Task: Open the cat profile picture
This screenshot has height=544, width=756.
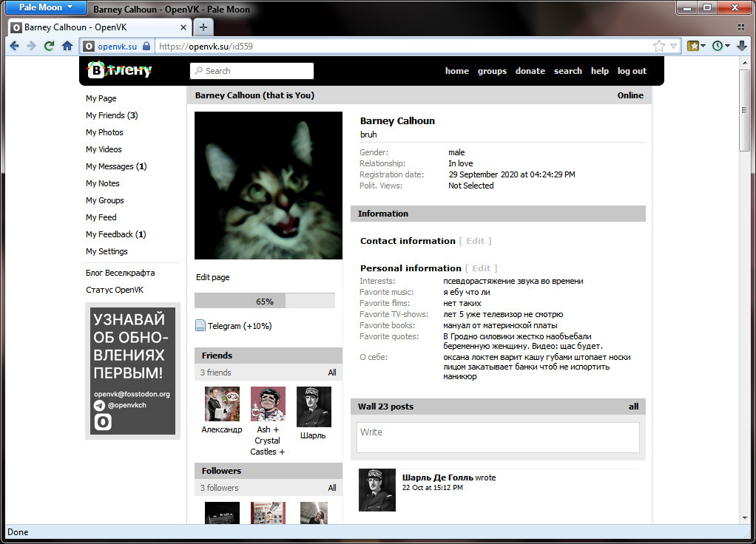Action: pos(269,186)
